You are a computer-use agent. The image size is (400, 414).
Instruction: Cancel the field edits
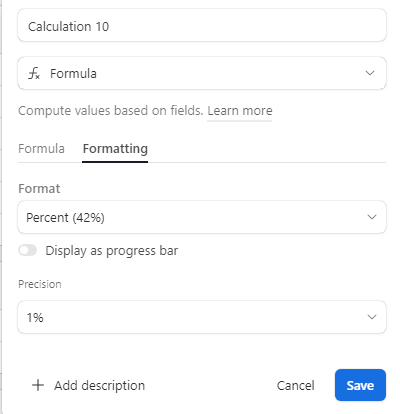[x=295, y=385]
